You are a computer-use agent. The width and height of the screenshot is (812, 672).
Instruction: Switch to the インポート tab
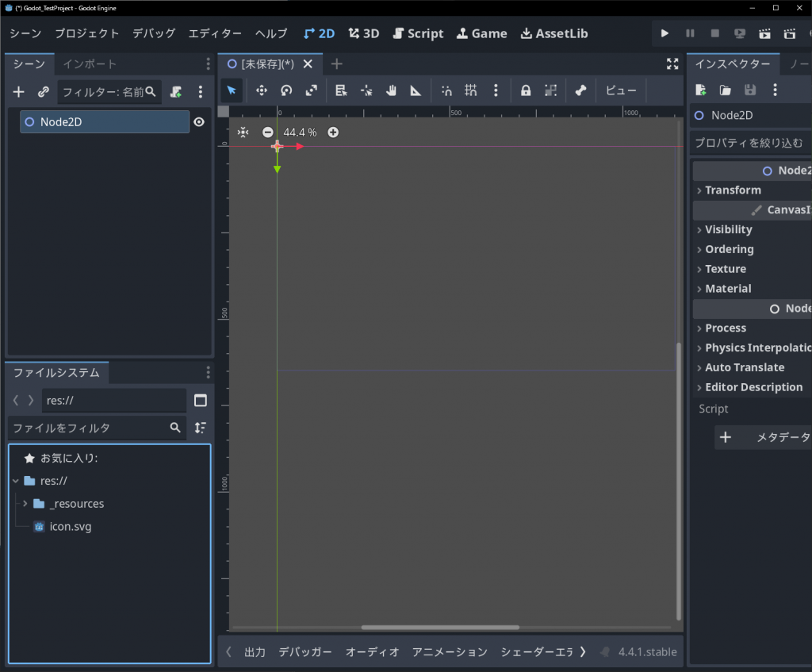point(90,63)
